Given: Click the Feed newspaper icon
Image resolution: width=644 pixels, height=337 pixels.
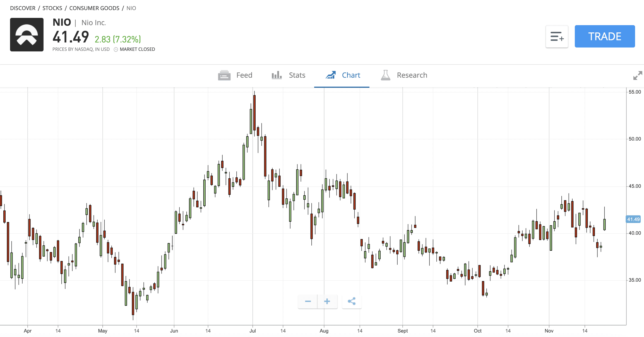Looking at the screenshot, I should coord(224,75).
